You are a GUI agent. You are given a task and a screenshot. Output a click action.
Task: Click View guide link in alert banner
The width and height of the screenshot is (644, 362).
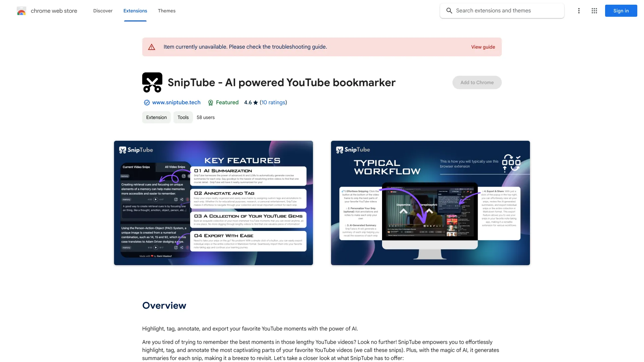tap(483, 46)
